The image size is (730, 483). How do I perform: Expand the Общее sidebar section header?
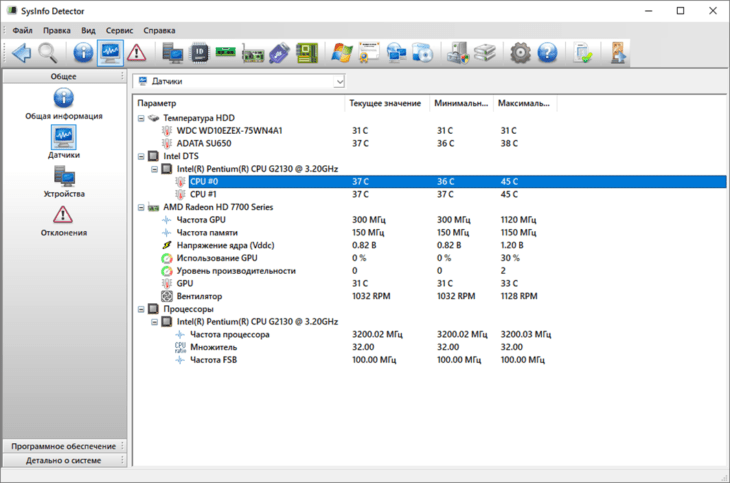tap(64, 76)
